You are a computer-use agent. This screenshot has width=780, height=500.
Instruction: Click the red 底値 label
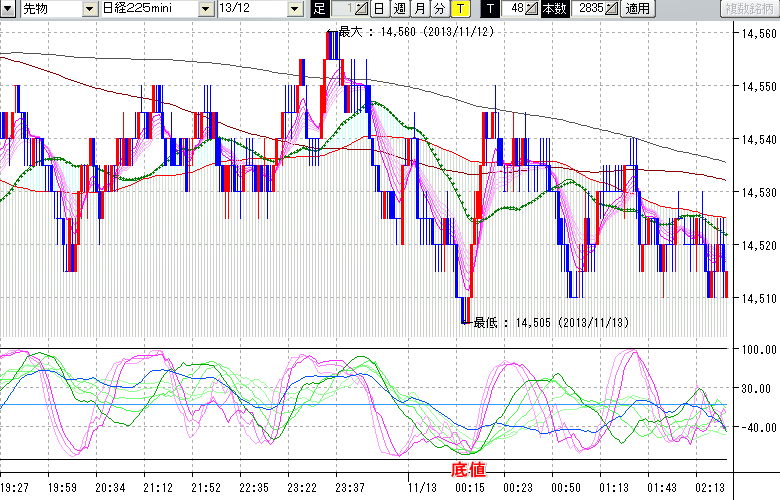[468, 469]
